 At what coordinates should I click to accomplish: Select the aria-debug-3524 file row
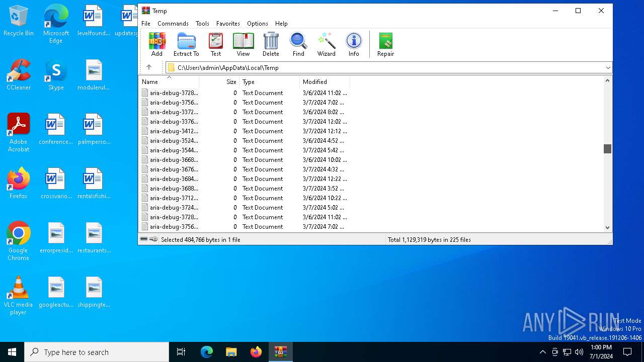click(x=245, y=141)
